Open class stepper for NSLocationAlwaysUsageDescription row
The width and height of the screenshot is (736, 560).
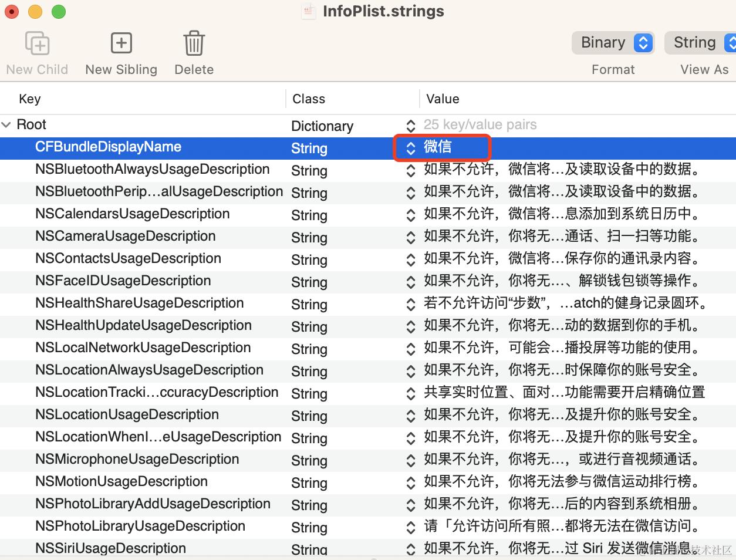pos(411,371)
